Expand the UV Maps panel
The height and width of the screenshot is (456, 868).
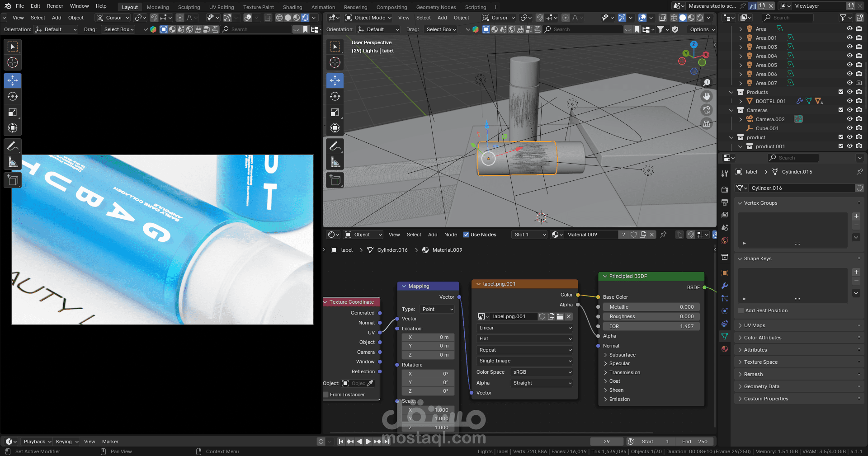754,325
